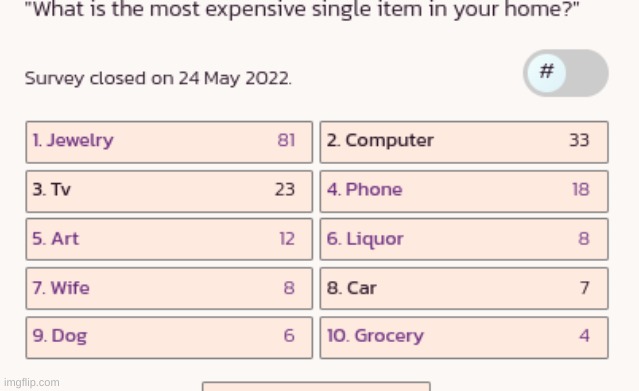Choose the Phone answer entry
This screenshot has height=391, width=639.
(x=464, y=191)
